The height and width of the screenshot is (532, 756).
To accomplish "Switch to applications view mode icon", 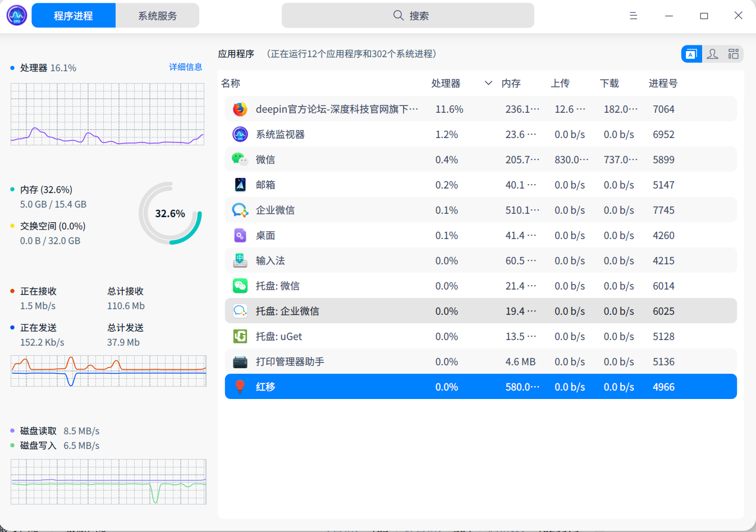I will coord(691,54).
